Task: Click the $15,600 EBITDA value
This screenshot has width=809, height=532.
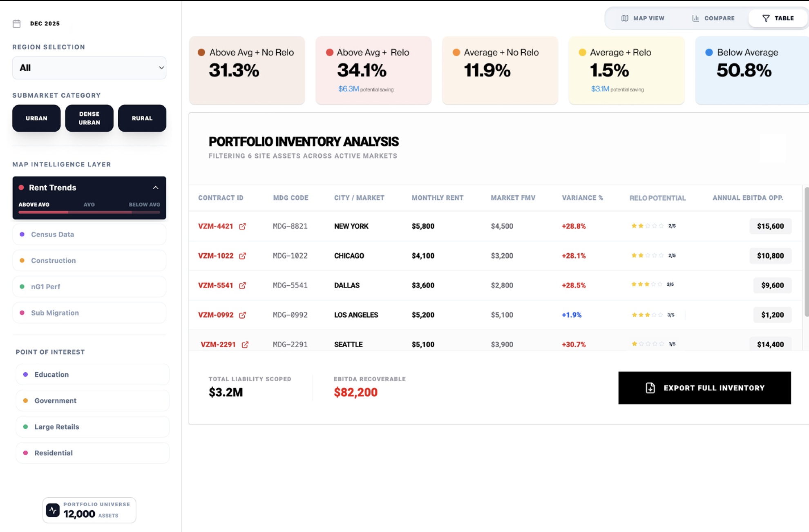Action: pyautogui.click(x=770, y=226)
